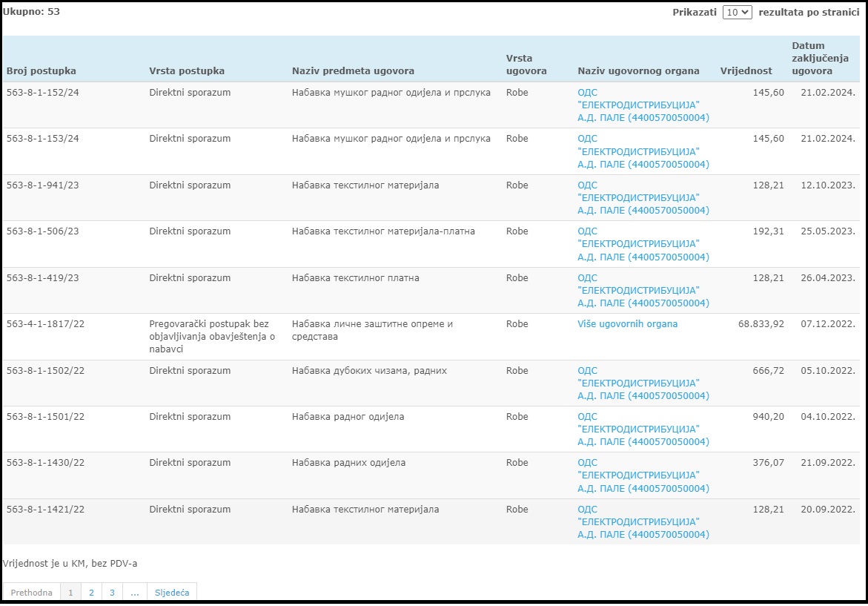Click the ellipsis pagination item

tap(134, 592)
